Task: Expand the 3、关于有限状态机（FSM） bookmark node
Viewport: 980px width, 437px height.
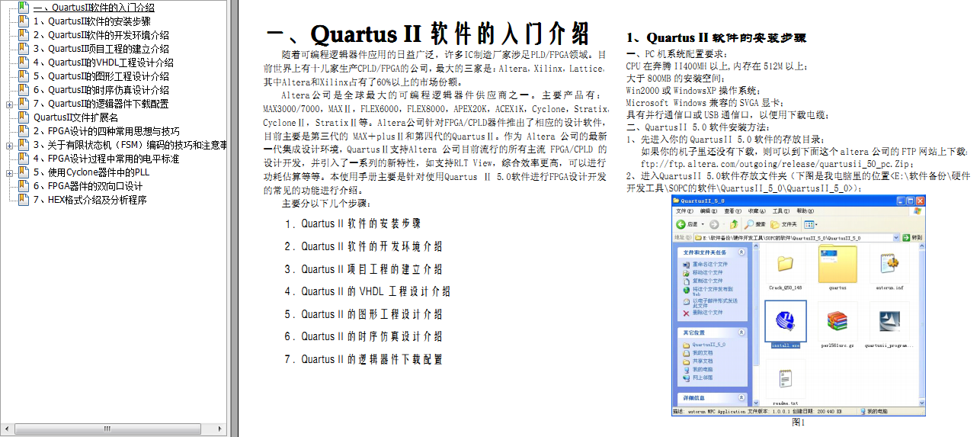Action: pos(8,145)
